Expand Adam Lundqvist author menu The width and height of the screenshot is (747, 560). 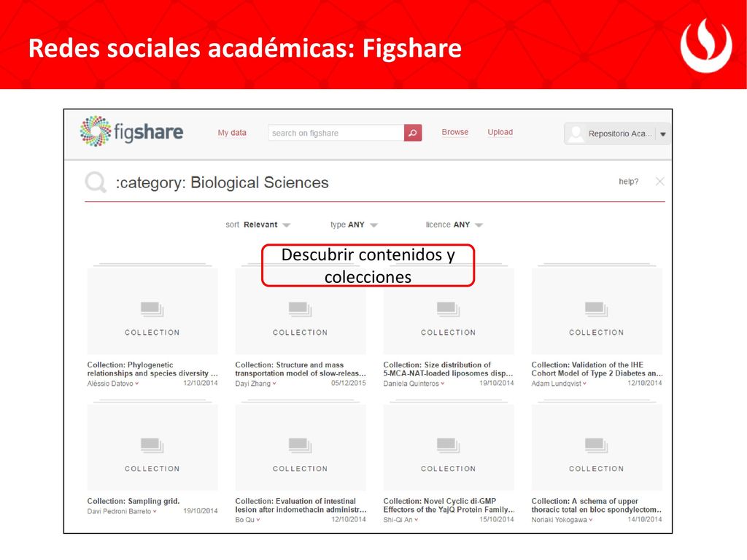[584, 384]
